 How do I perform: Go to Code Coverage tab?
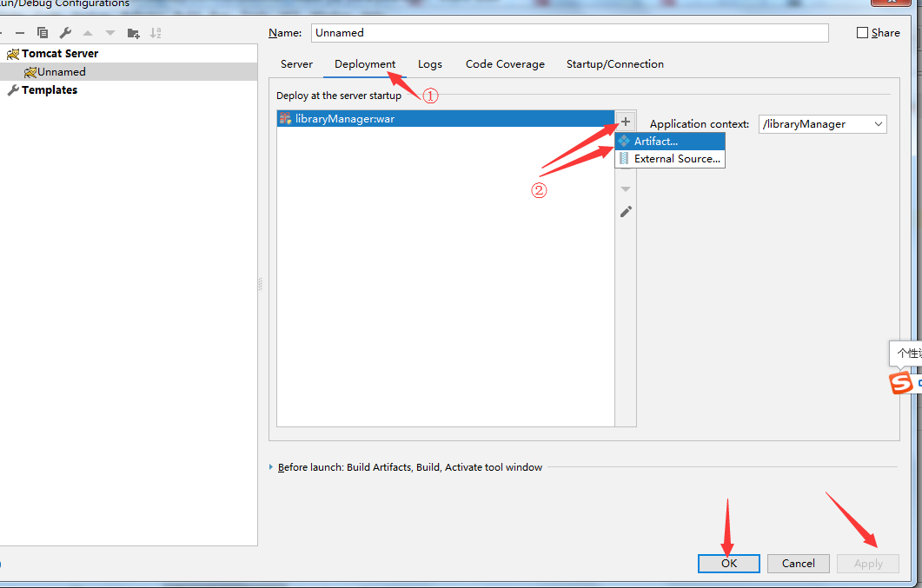(x=505, y=64)
